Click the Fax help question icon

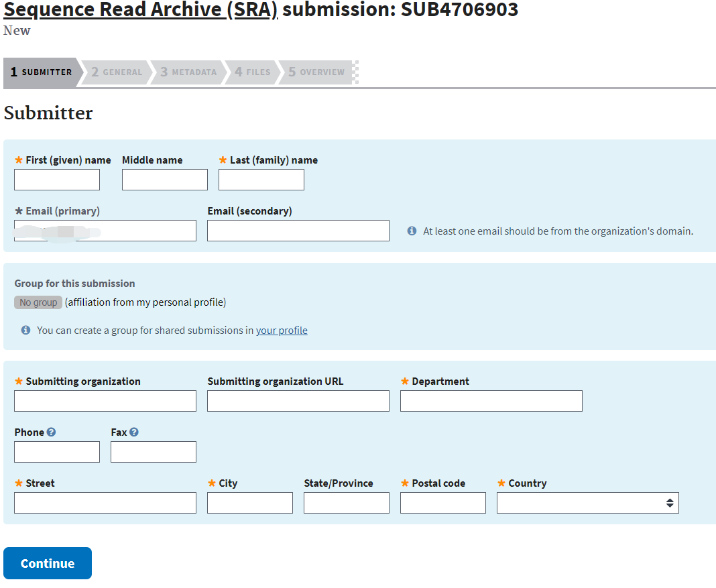click(134, 432)
